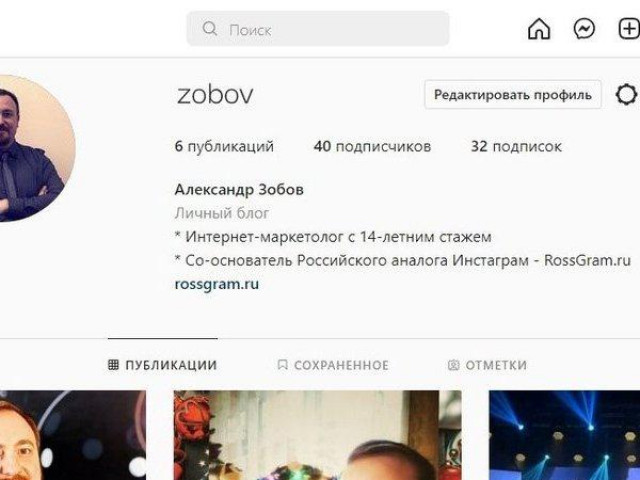Create a new post with the plus icon
This screenshot has width=640, height=480.
pyautogui.click(x=629, y=29)
